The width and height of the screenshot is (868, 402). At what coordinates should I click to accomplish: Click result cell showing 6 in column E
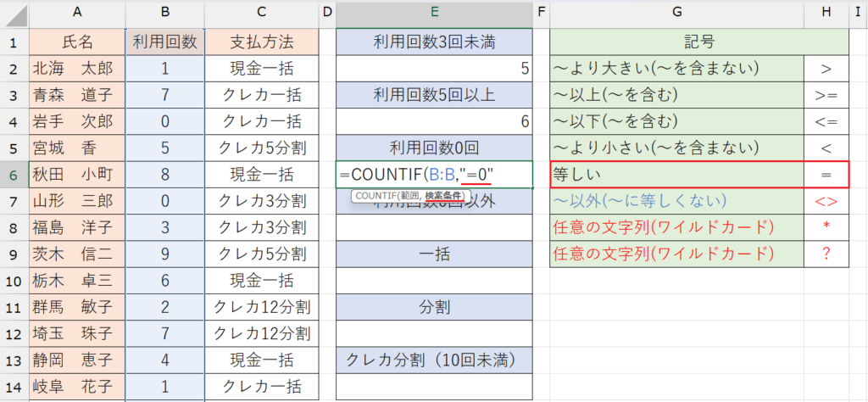(434, 122)
